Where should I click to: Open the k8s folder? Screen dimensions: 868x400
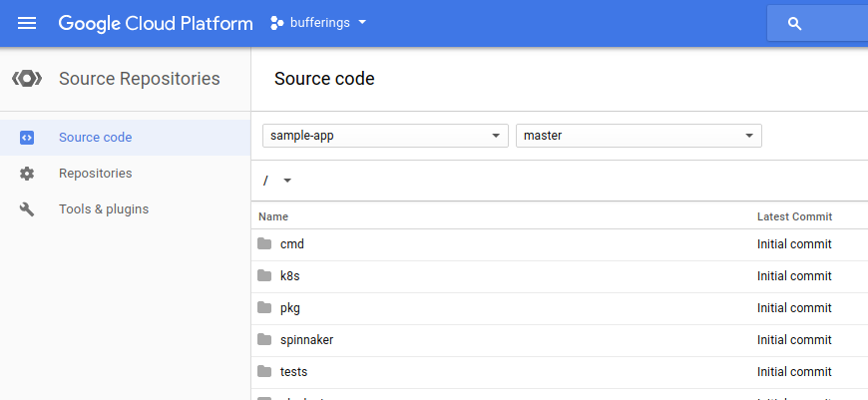coord(289,276)
